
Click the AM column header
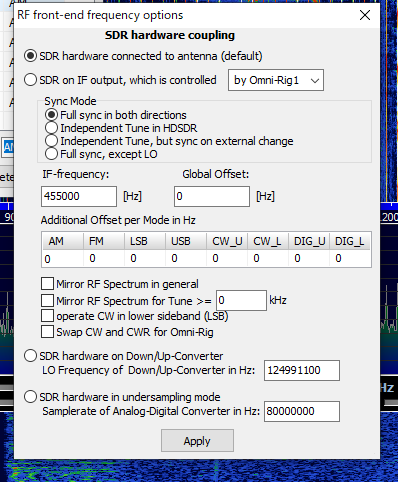click(x=62, y=241)
